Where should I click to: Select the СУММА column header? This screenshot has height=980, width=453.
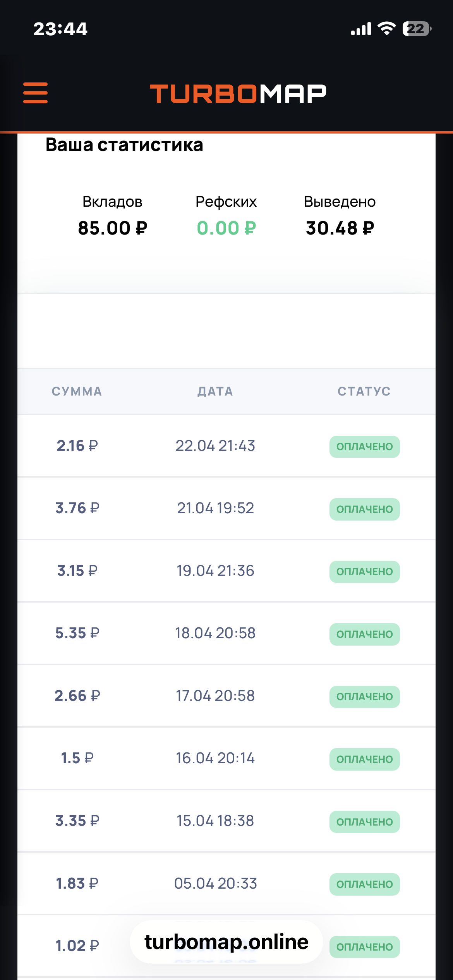(77, 391)
